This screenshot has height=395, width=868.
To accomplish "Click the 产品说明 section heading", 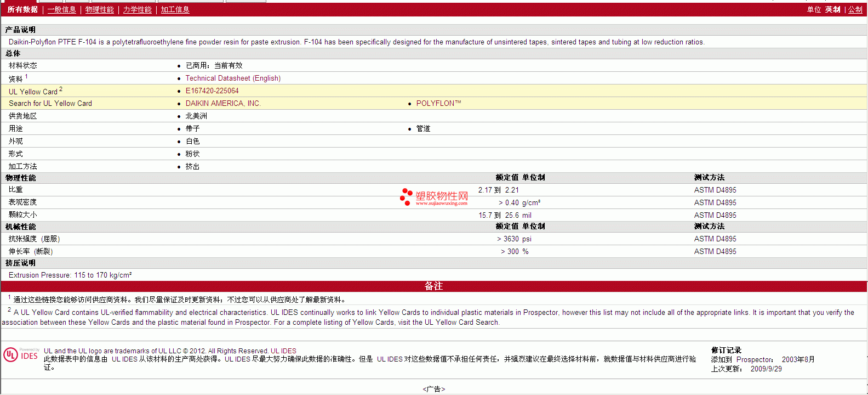I will click(x=20, y=30).
